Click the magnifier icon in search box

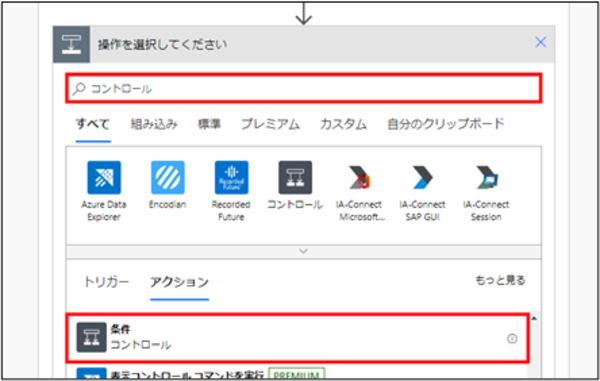tap(79, 89)
